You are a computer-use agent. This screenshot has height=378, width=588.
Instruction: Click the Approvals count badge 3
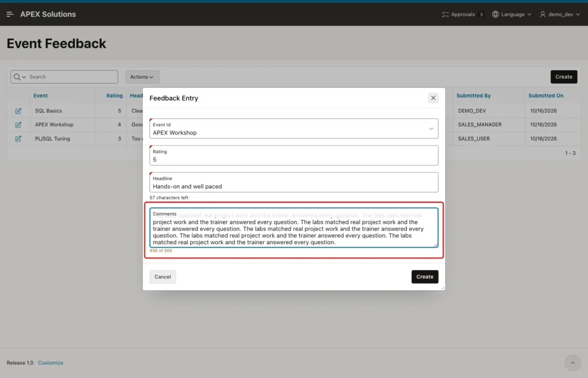481,14
